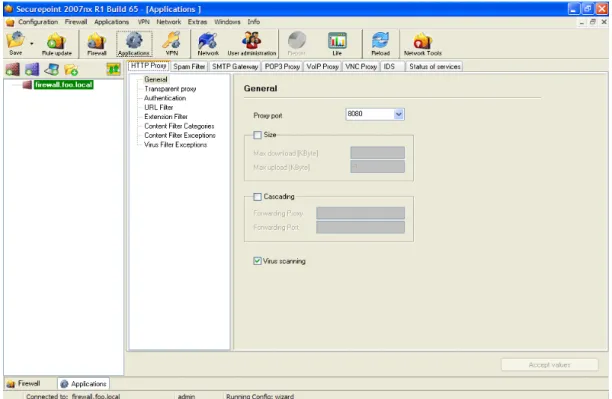Switch to the SMTP Gateway tab
Screen dimensions: 612x399
(235, 66)
